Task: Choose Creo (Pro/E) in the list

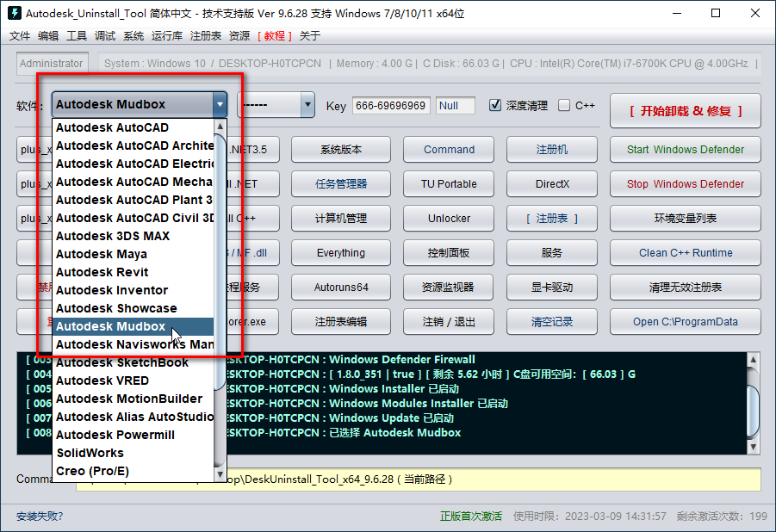Action: pos(133,471)
